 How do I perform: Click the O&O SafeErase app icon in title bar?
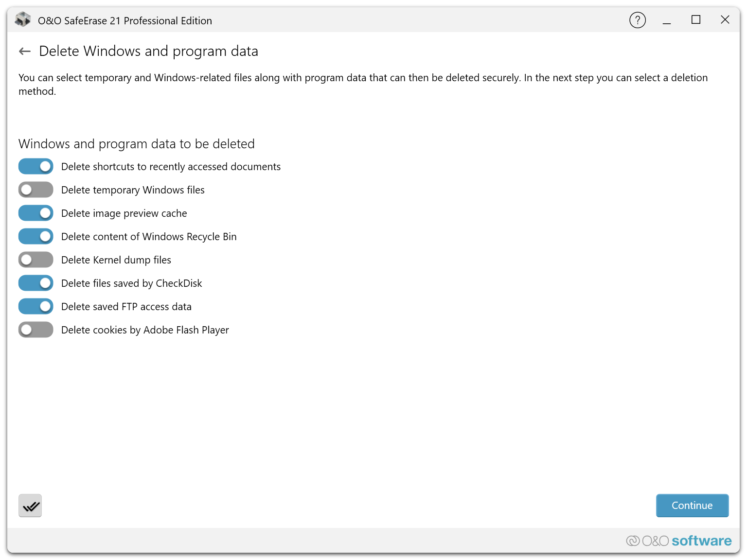(x=22, y=20)
